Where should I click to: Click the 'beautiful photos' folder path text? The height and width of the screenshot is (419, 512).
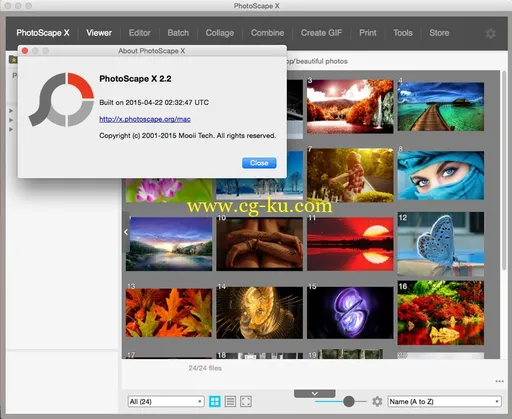point(322,61)
